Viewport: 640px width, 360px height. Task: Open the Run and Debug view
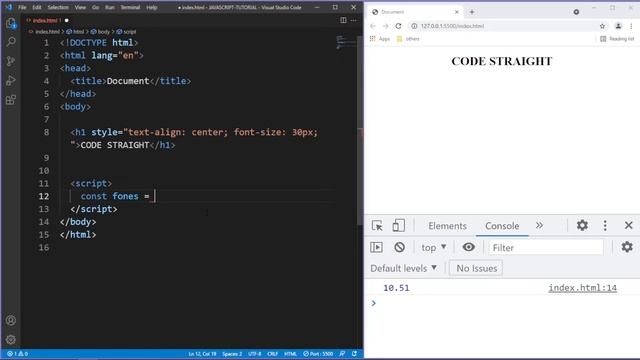11,80
